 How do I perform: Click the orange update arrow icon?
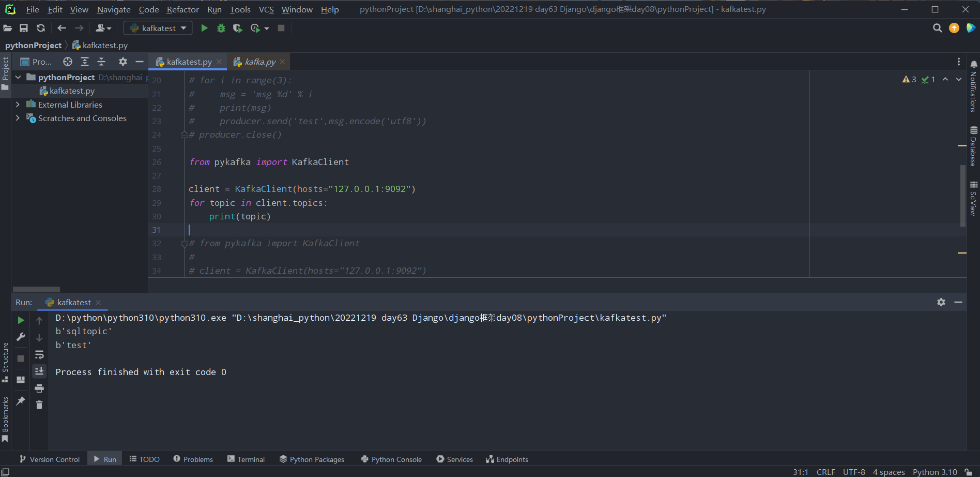pos(954,28)
